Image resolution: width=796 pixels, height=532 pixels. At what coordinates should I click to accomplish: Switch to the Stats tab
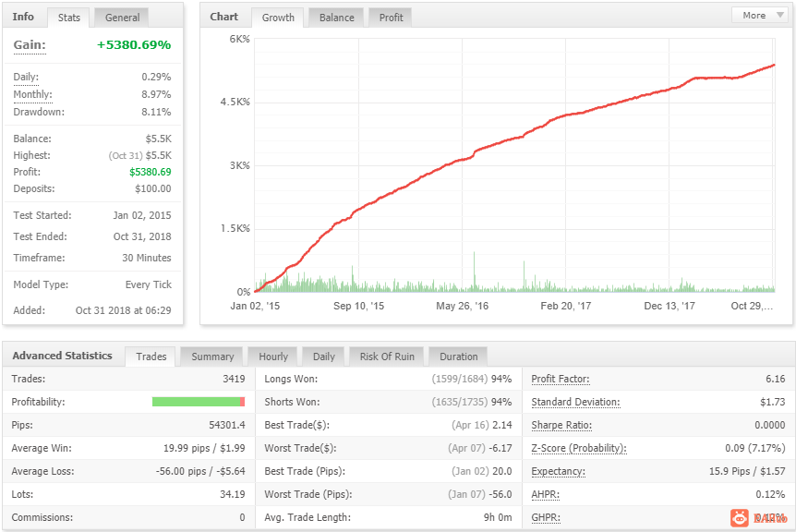pos(69,18)
